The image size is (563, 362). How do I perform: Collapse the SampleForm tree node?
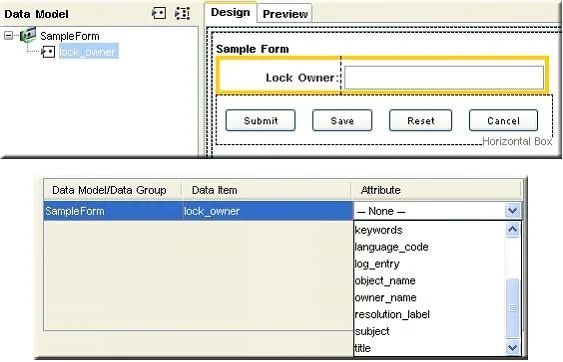[x=8, y=35]
